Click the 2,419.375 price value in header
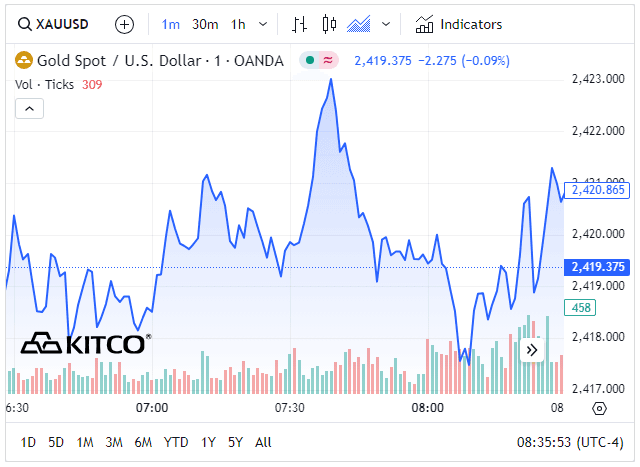Screen dimensions: 640x467 [x=383, y=61]
